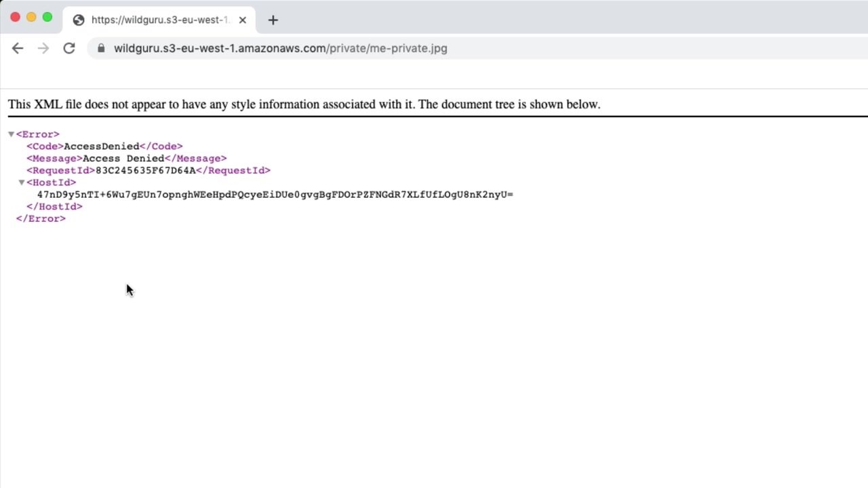Collapse the Error XML node

pos(11,134)
